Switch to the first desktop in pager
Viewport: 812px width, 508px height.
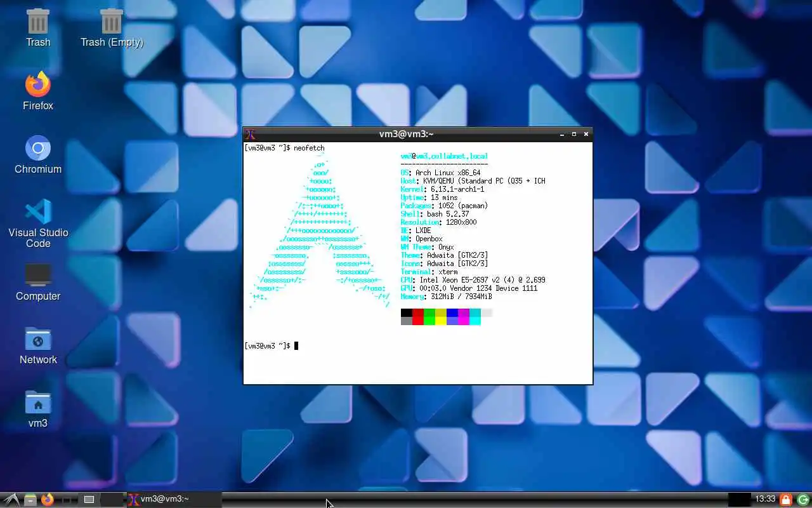pyautogui.click(x=89, y=500)
